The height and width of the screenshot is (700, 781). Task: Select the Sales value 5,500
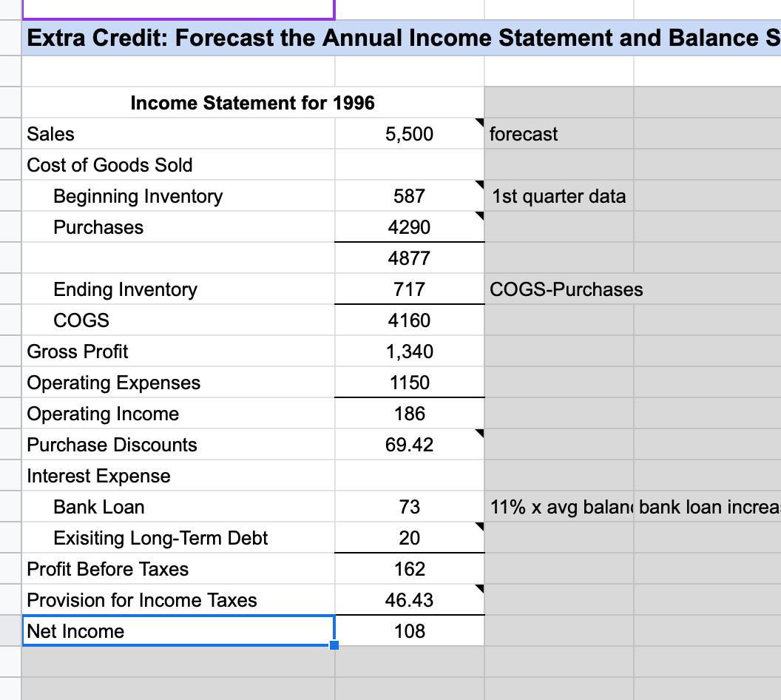click(410, 133)
